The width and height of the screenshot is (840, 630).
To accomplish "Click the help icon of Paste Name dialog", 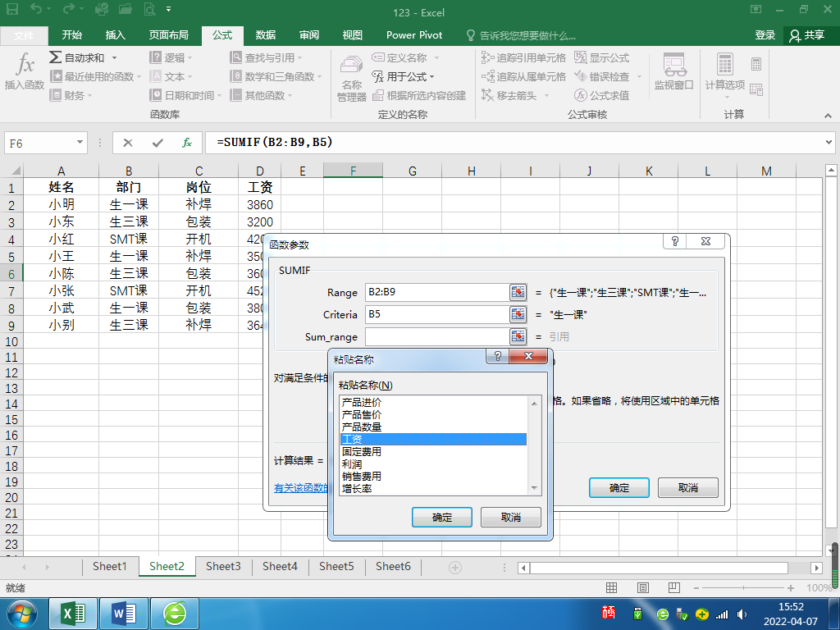I will coord(498,356).
